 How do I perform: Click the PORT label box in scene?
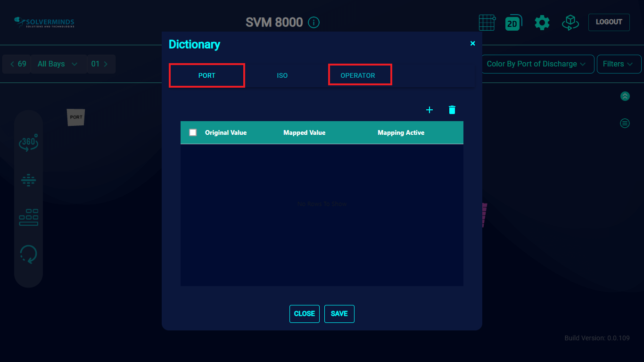coord(76,117)
